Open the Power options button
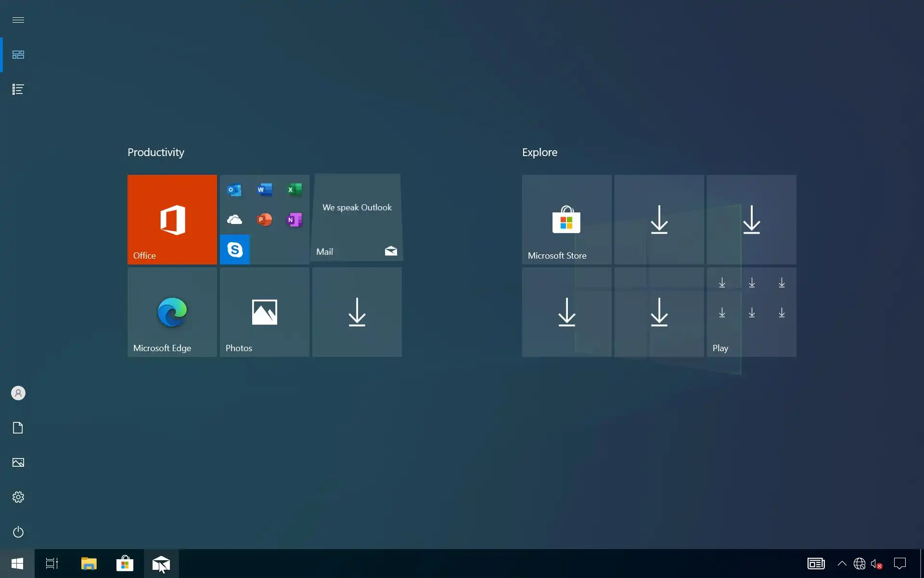Screen dimensions: 924x578 (x=18, y=532)
